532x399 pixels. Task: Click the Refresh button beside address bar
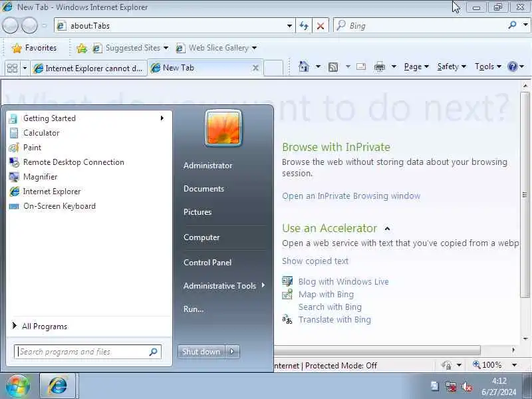[304, 26]
